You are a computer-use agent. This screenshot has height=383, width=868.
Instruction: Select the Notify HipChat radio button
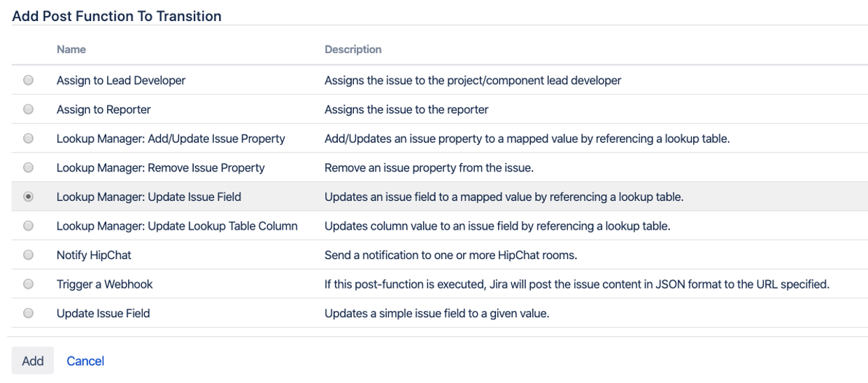click(x=29, y=255)
